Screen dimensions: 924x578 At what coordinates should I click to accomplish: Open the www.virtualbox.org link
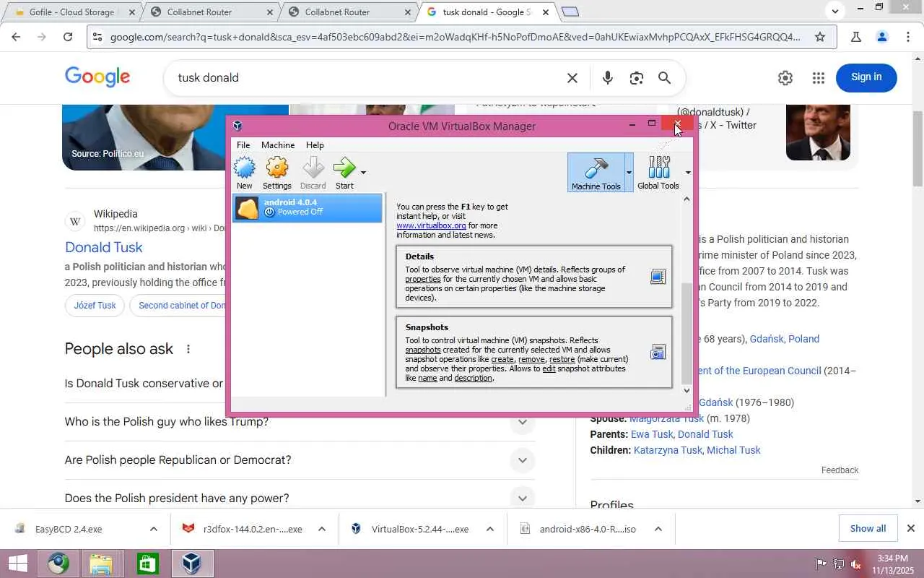[x=431, y=225]
